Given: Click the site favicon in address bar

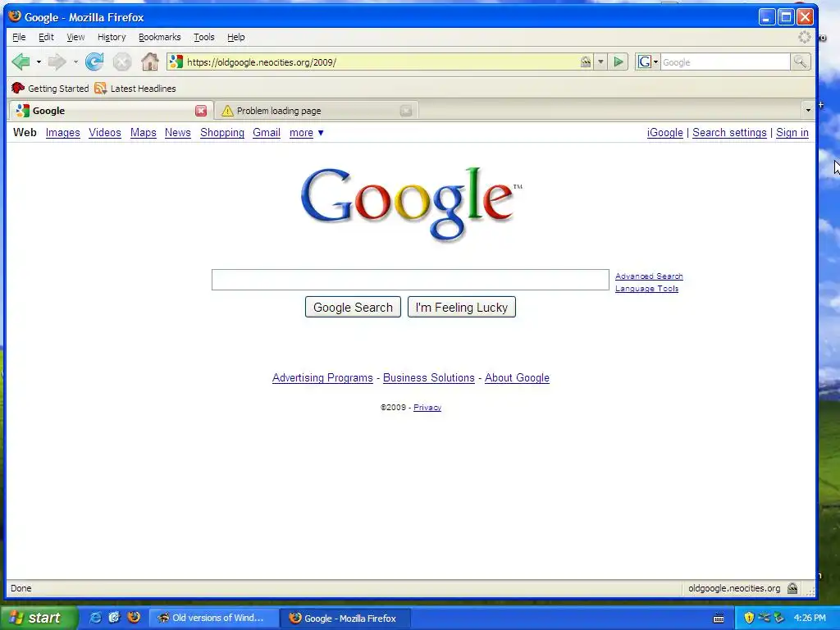Looking at the screenshot, I should [176, 62].
